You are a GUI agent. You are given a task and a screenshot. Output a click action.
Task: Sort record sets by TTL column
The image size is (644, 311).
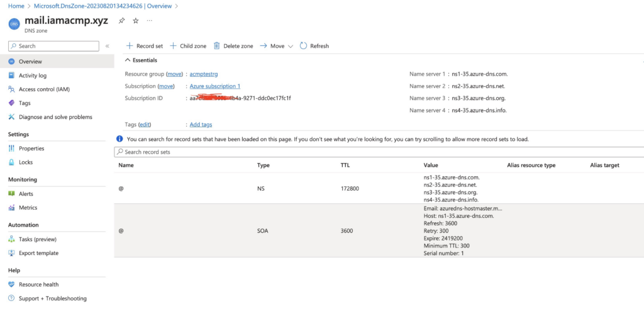(x=345, y=166)
